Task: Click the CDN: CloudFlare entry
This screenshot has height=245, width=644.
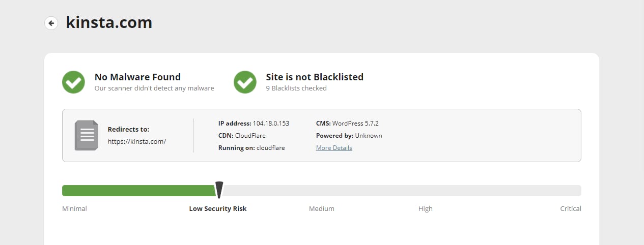Action: coord(242,136)
